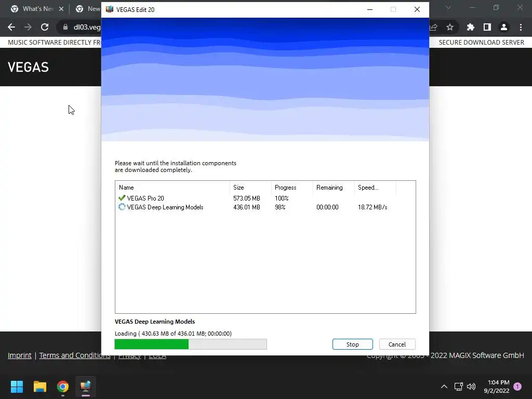
Task: Click the share page icon in address bar
Action: [x=434, y=27]
